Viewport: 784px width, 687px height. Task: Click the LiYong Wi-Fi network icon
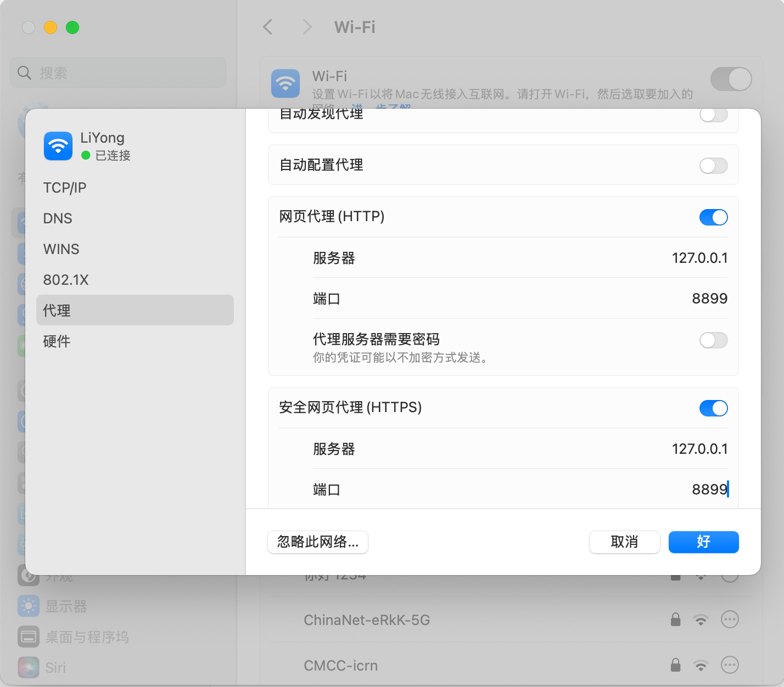click(x=58, y=146)
